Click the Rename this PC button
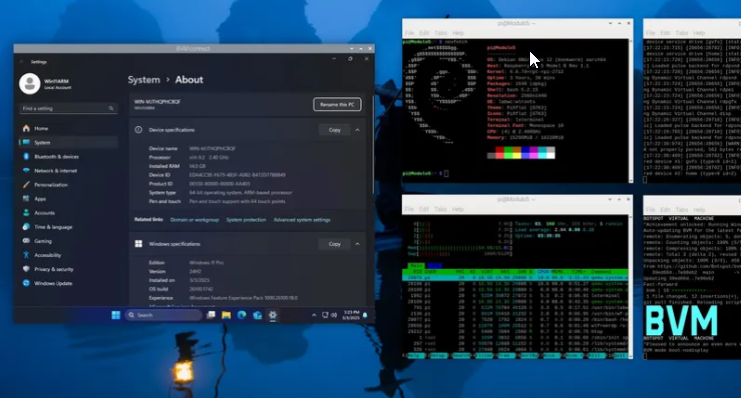Screen dimensions: 741x398 [x=337, y=104]
